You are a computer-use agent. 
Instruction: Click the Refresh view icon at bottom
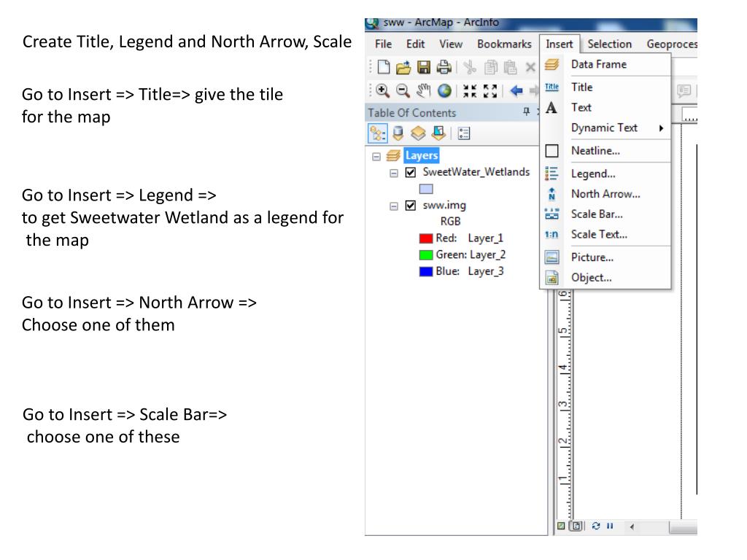coord(596,526)
